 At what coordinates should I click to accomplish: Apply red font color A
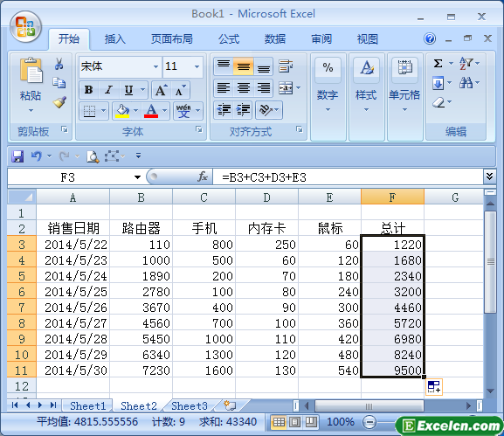coord(151,111)
